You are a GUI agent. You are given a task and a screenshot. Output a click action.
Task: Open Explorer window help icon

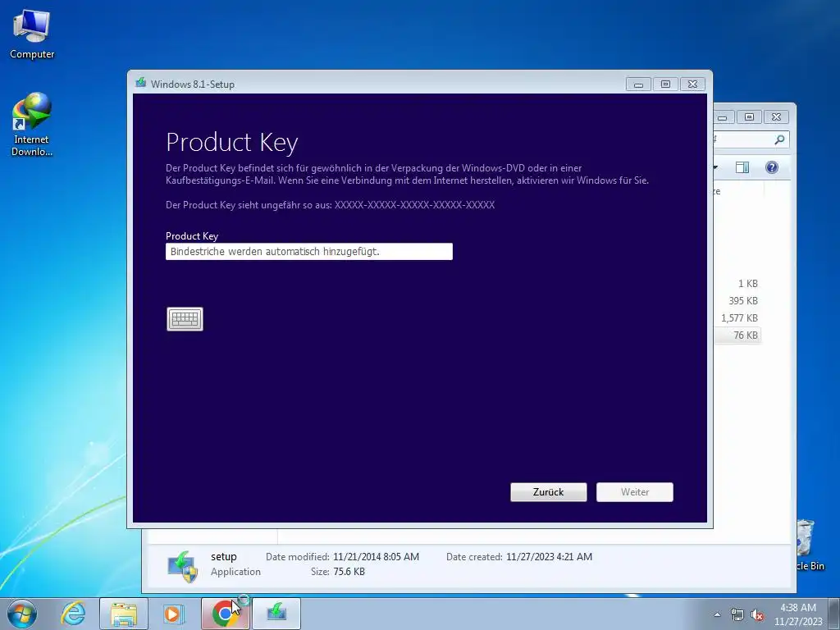(x=771, y=167)
